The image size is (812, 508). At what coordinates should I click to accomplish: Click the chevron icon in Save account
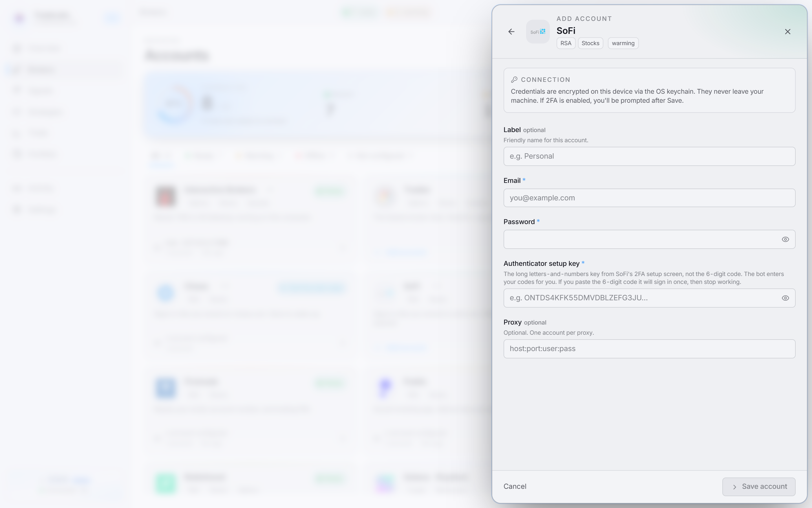pyautogui.click(x=734, y=487)
